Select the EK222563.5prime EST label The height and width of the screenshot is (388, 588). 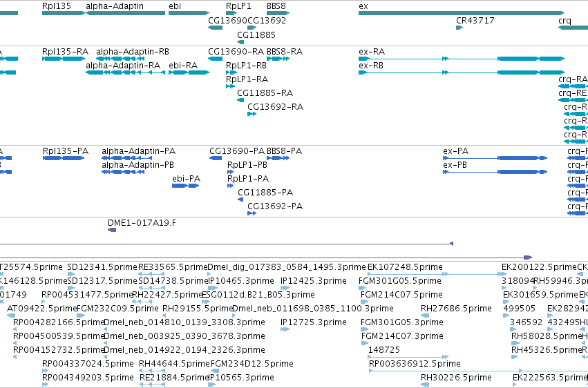(x=550, y=378)
